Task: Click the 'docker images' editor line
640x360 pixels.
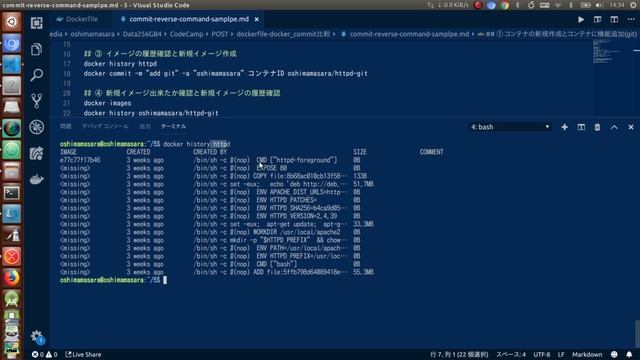Action: point(107,103)
